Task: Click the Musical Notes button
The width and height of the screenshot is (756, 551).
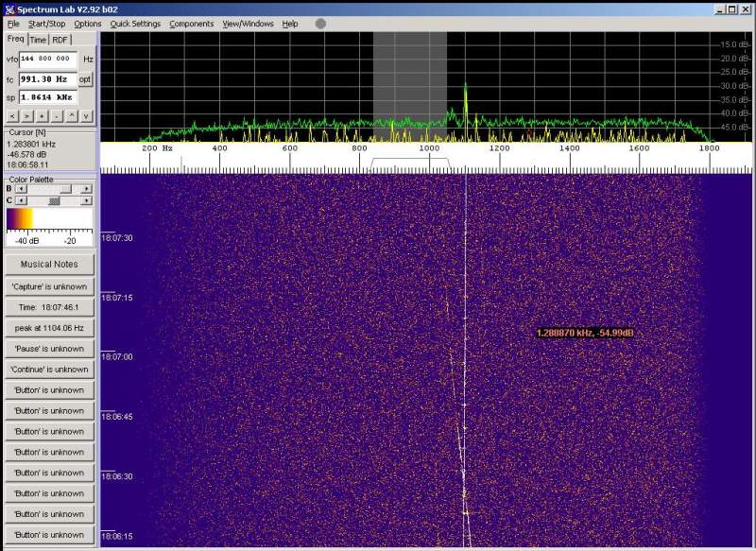Action: 49,265
